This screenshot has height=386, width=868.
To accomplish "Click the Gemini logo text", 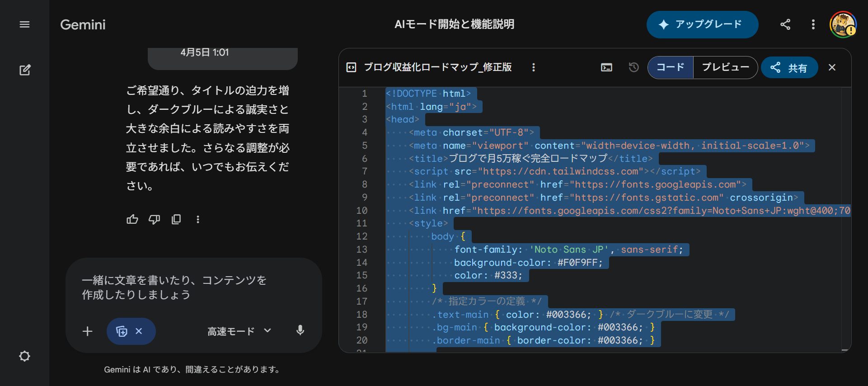I will click(x=83, y=24).
